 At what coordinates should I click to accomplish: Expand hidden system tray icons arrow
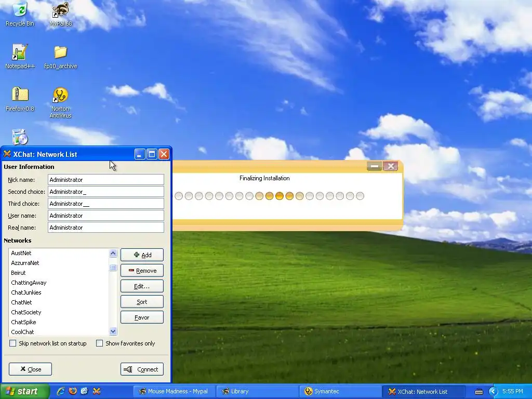[493, 392]
